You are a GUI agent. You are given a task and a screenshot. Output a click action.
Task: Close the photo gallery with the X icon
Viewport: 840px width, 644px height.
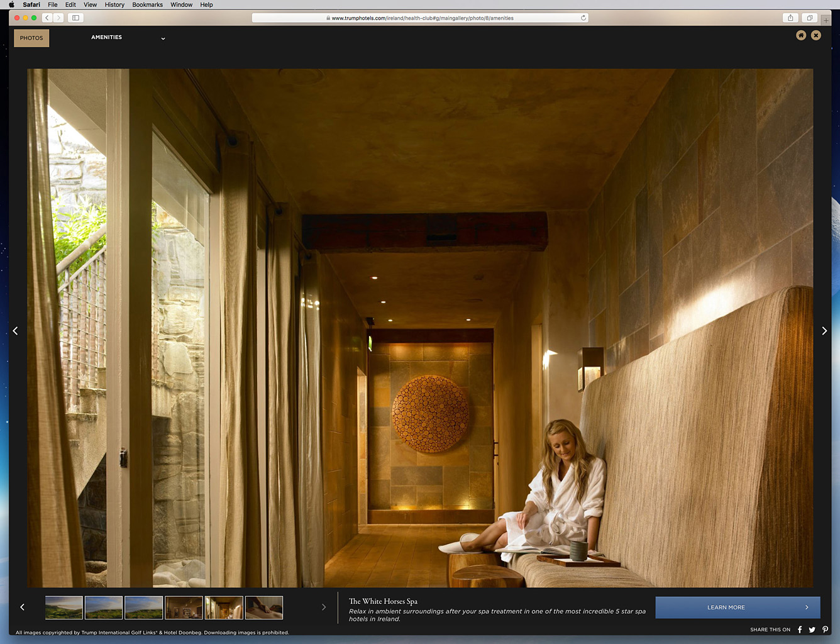coord(816,35)
